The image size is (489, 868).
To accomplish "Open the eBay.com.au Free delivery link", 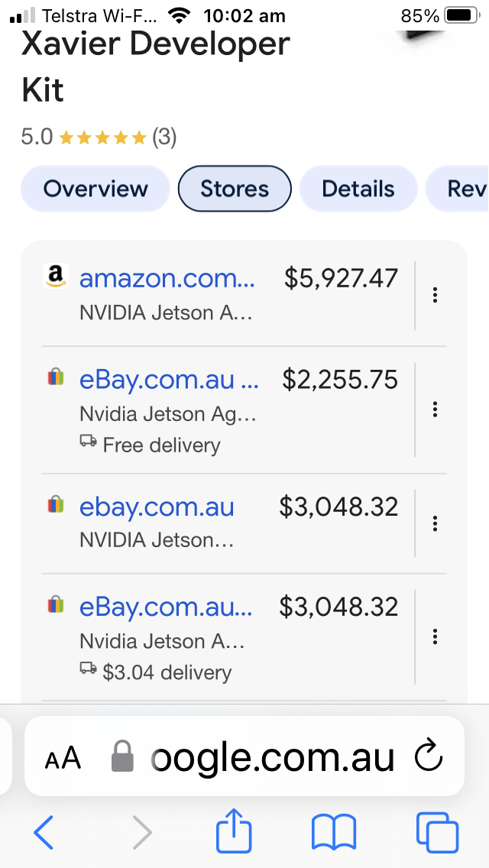I will [170, 381].
